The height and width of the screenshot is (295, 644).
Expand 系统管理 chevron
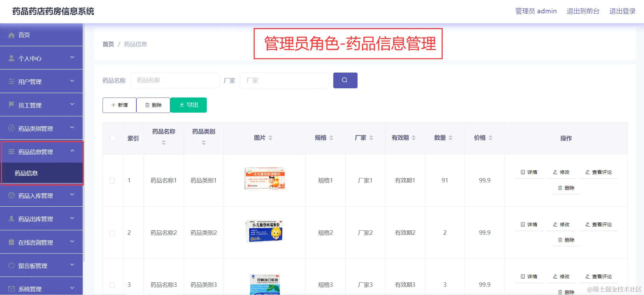[72, 288]
